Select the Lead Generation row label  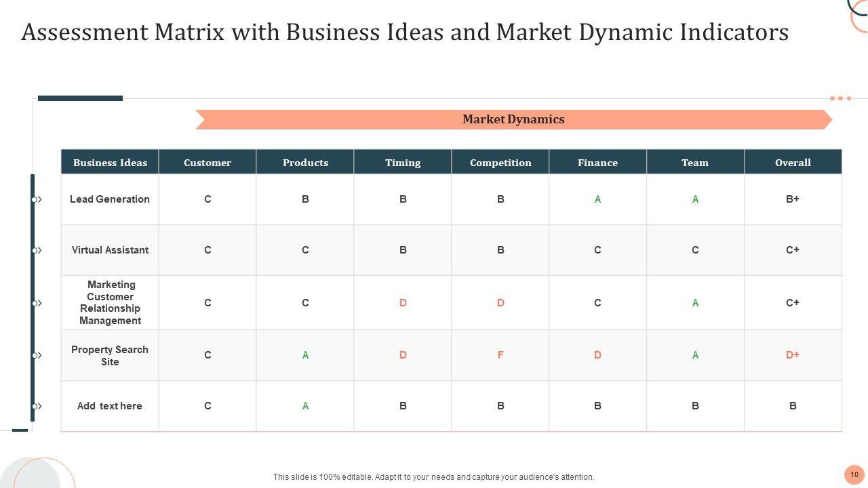point(110,199)
